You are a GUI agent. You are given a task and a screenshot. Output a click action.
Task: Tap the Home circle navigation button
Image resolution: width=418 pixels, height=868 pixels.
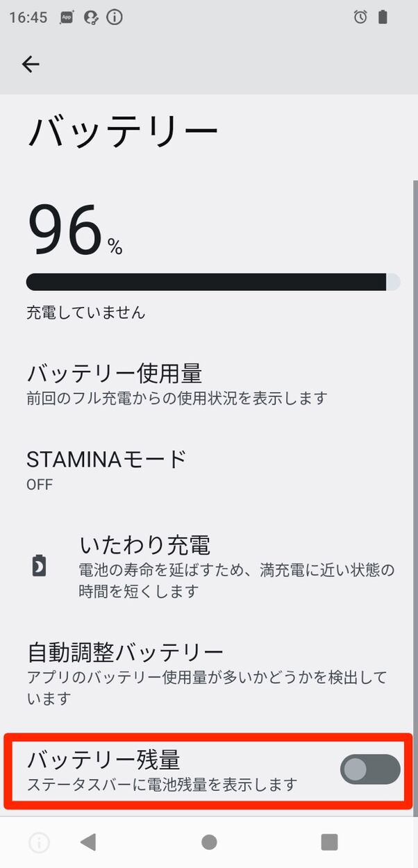(209, 843)
